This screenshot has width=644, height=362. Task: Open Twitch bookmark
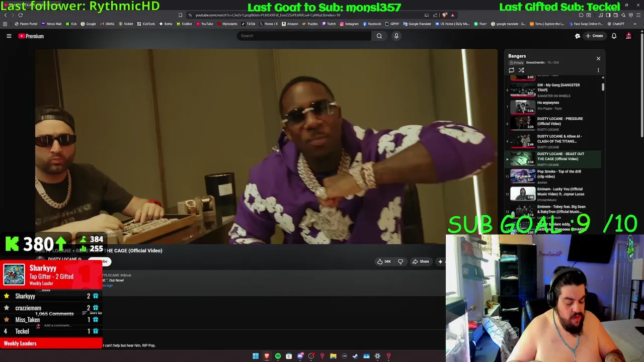[329, 24]
